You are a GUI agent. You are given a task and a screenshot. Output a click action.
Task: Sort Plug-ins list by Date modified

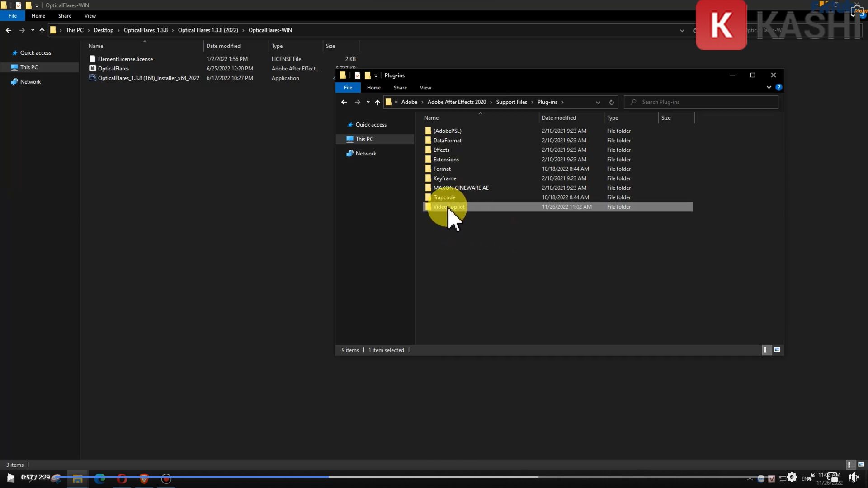(x=559, y=118)
